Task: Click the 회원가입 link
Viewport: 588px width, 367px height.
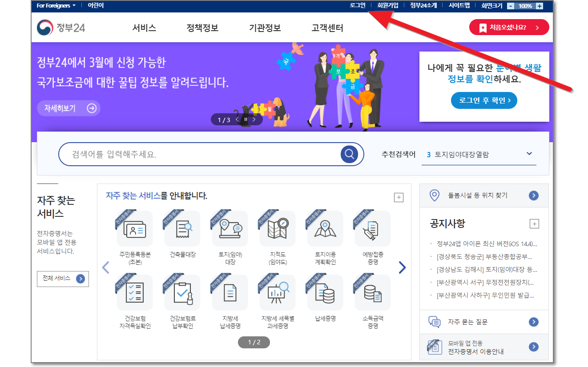Action: tap(388, 5)
